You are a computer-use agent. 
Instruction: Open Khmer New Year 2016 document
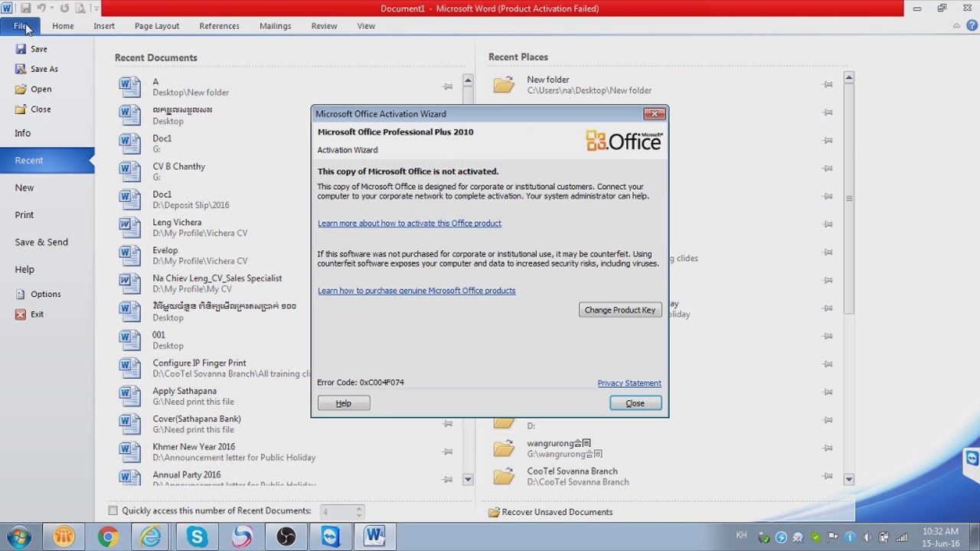tap(288, 452)
